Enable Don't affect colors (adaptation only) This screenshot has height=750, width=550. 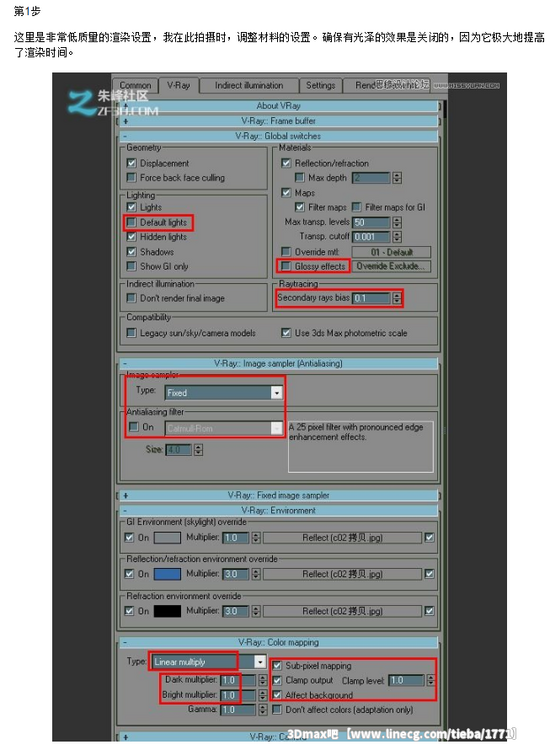tap(277, 709)
